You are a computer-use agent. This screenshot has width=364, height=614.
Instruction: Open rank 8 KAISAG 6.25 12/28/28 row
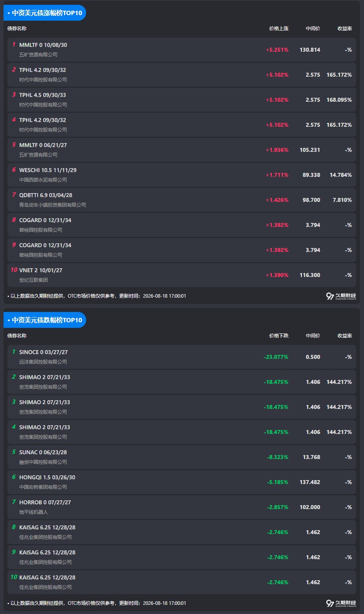coord(182,532)
